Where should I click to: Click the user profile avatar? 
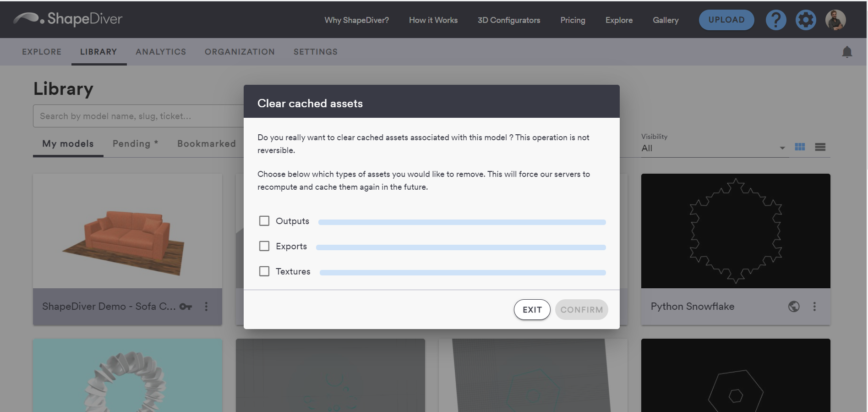coord(835,20)
